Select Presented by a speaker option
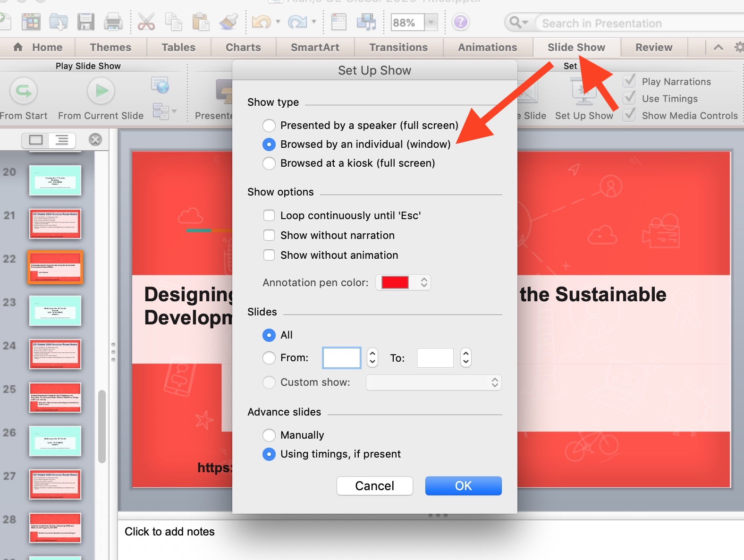The image size is (744, 560). 269,126
